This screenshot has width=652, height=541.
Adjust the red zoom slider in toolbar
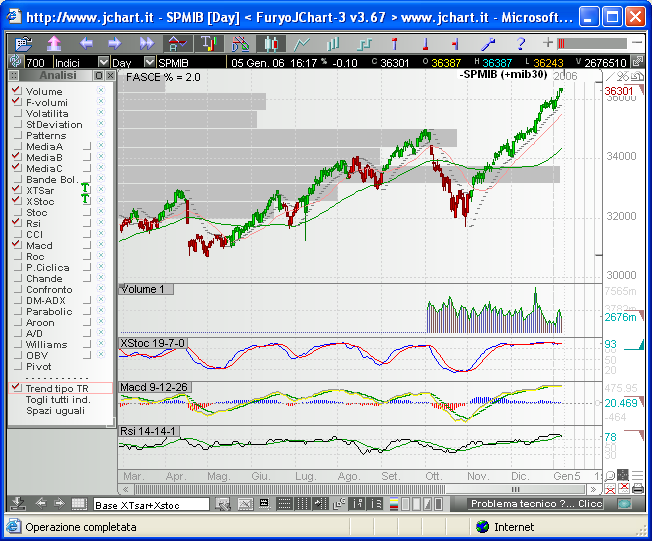(592, 43)
